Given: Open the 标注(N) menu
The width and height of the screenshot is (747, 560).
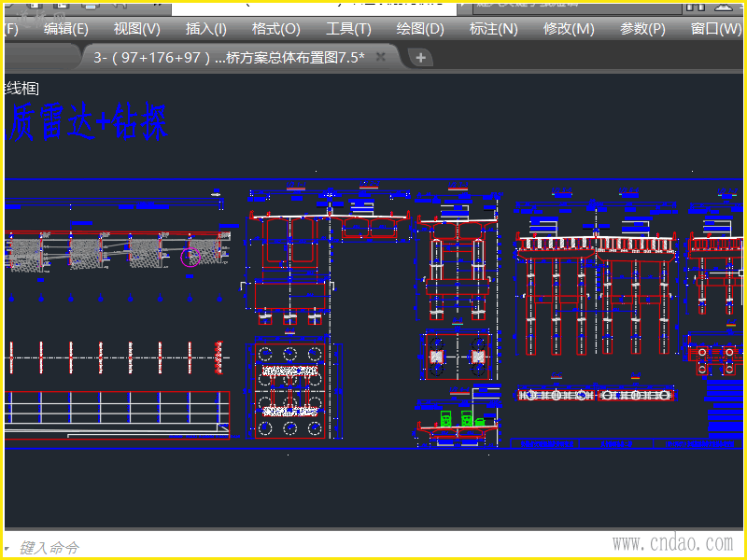Looking at the screenshot, I should pos(493,29).
